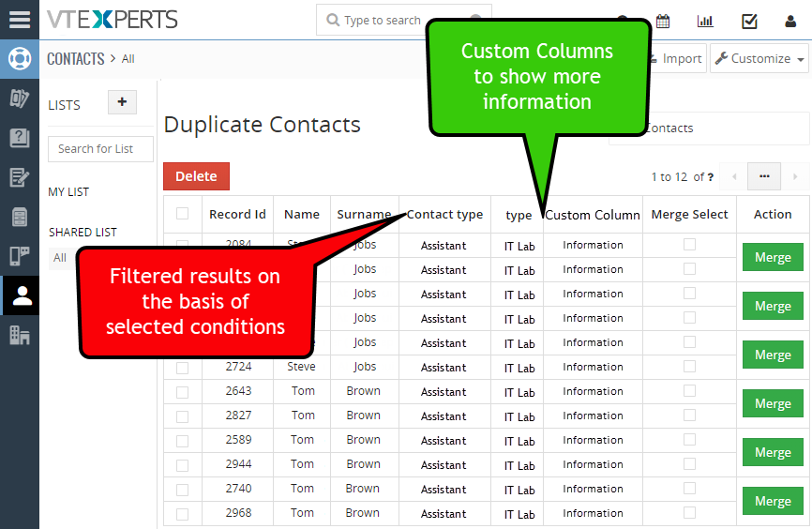The image size is (812, 529).
Task: Open the mobile device sidebar icon
Action: point(20,256)
